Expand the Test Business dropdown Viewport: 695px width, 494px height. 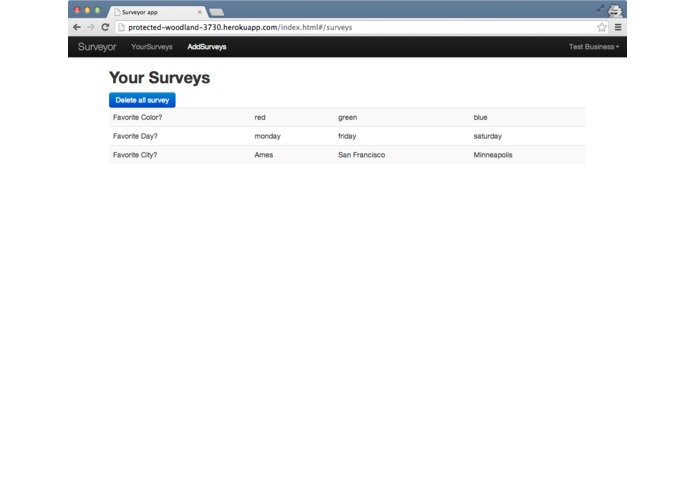pyautogui.click(x=594, y=47)
